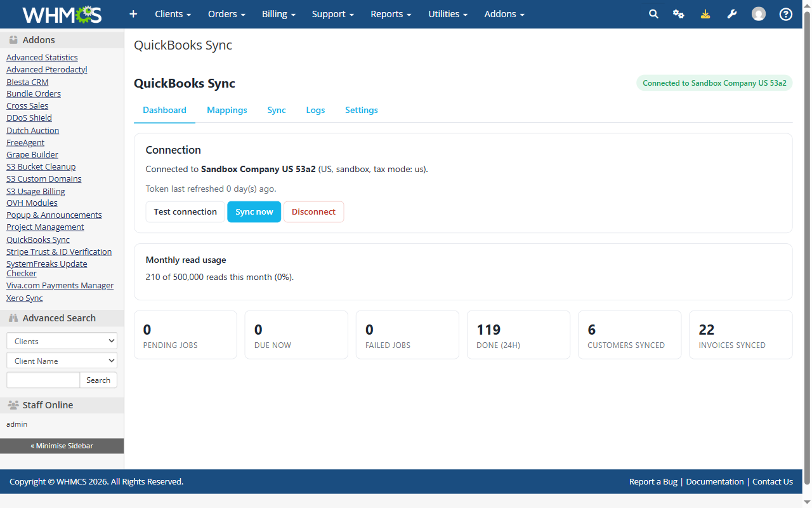Open Grape Builder addon link

coord(32,154)
